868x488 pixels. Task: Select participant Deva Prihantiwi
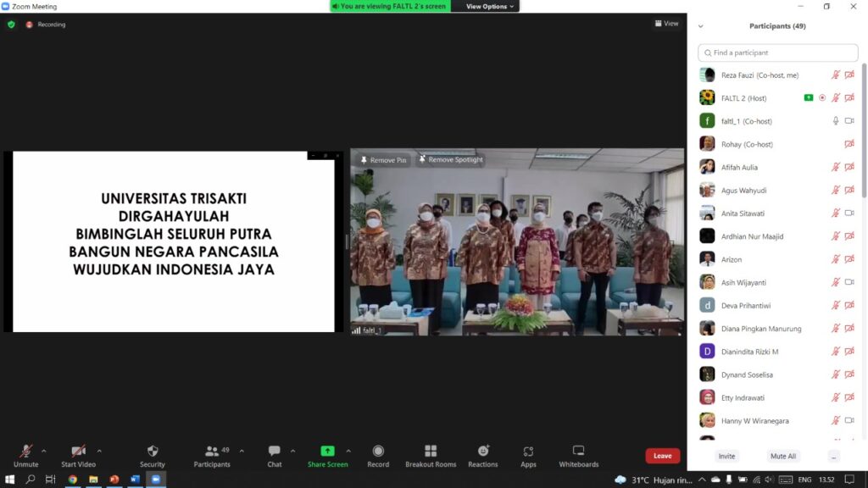point(778,305)
